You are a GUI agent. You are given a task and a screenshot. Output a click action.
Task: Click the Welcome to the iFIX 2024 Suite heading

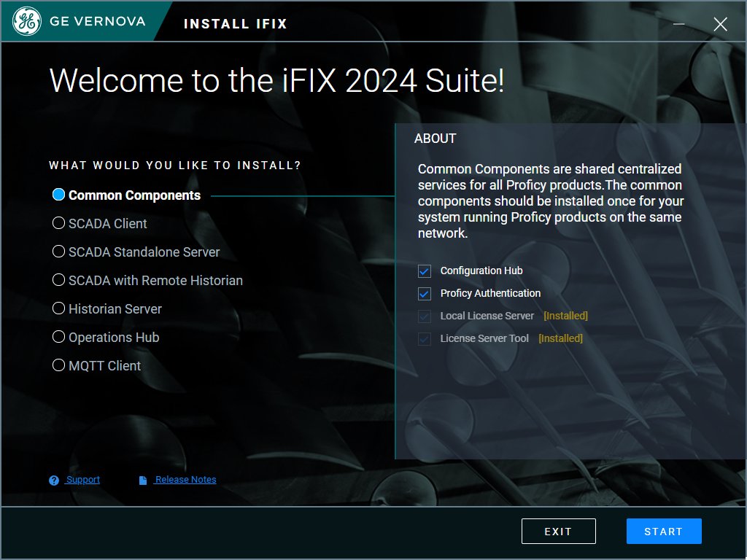pyautogui.click(x=276, y=80)
